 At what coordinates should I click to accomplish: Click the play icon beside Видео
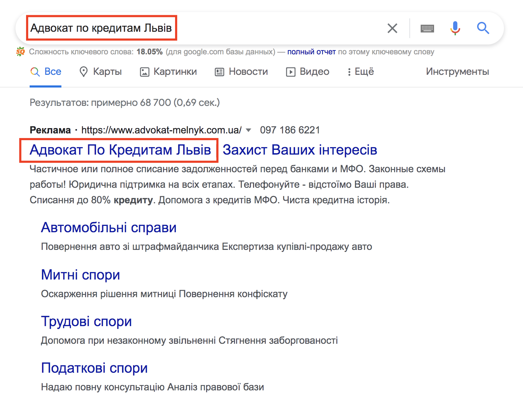[x=291, y=72]
